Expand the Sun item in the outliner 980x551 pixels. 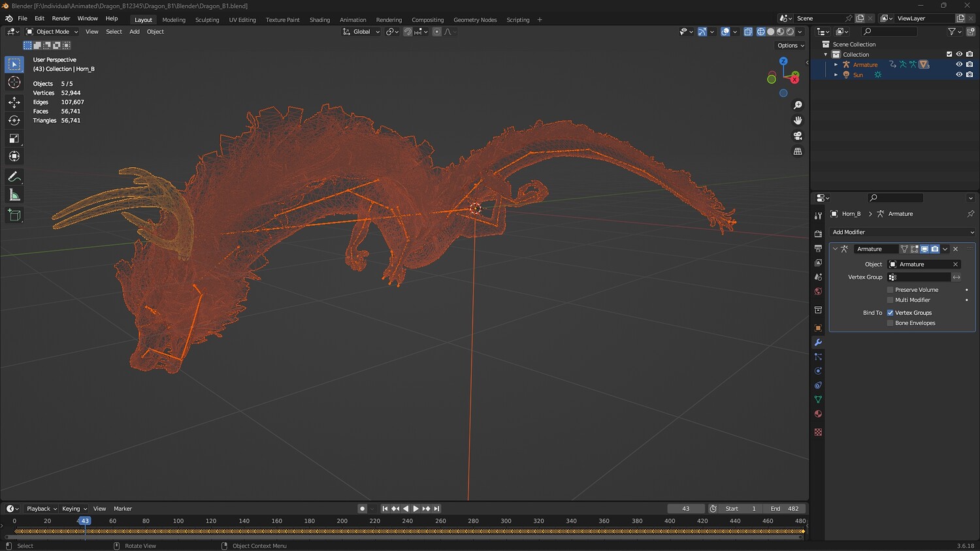(836, 75)
